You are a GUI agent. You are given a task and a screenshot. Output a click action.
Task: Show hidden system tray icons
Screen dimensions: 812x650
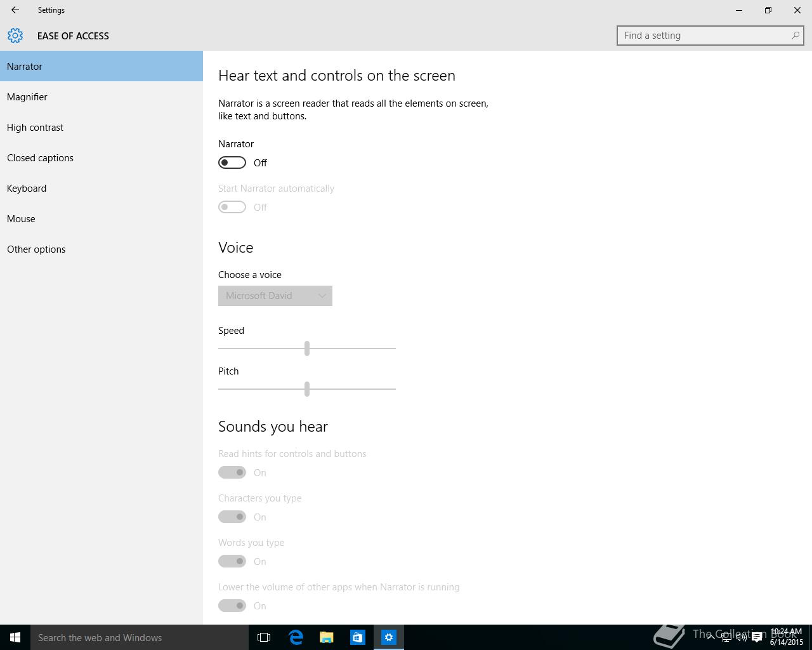coord(711,637)
